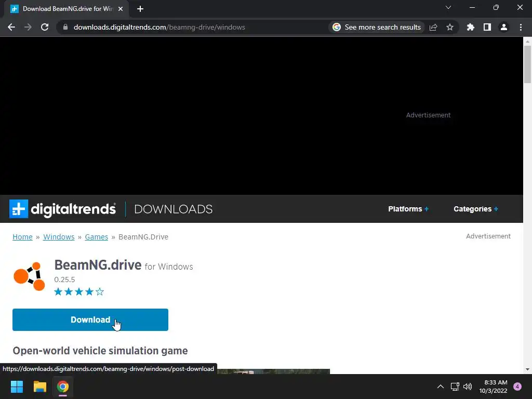Click the BeamNG.Drive breadcrumb text
Viewport: 532px width, 399px height.
pos(143,237)
